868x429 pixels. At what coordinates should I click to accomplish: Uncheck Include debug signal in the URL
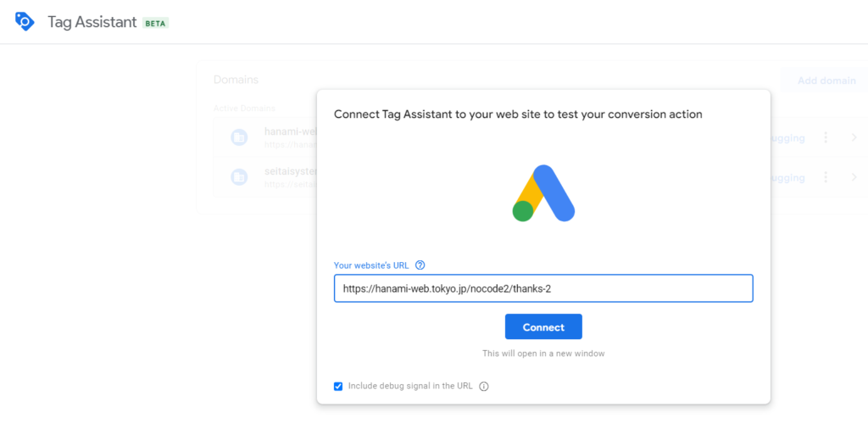[x=338, y=387]
